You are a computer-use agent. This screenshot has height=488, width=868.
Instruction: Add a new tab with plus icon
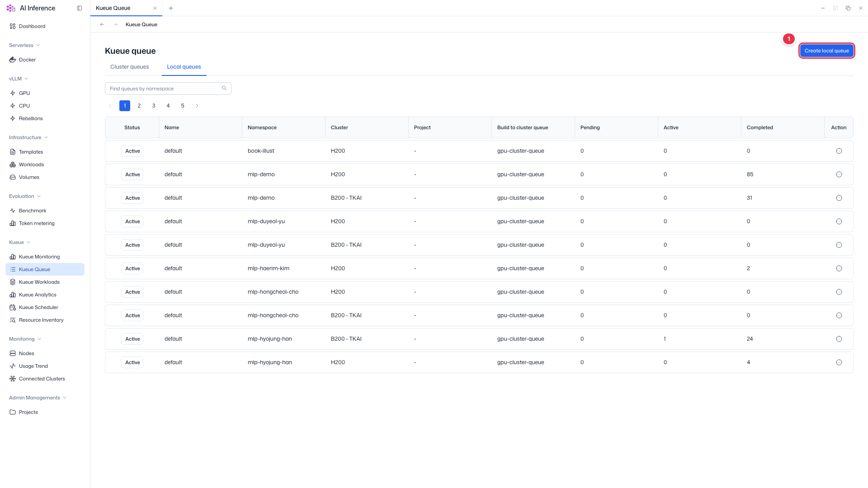[171, 8]
